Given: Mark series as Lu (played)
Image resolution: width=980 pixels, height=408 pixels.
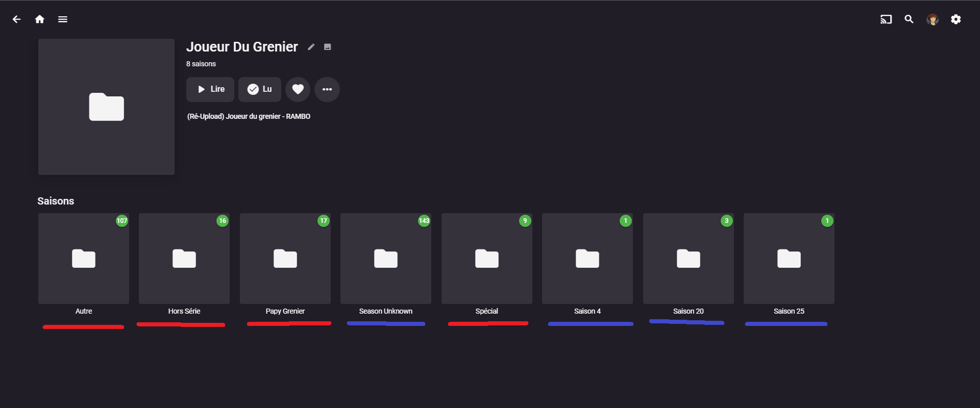Looking at the screenshot, I should pos(260,89).
